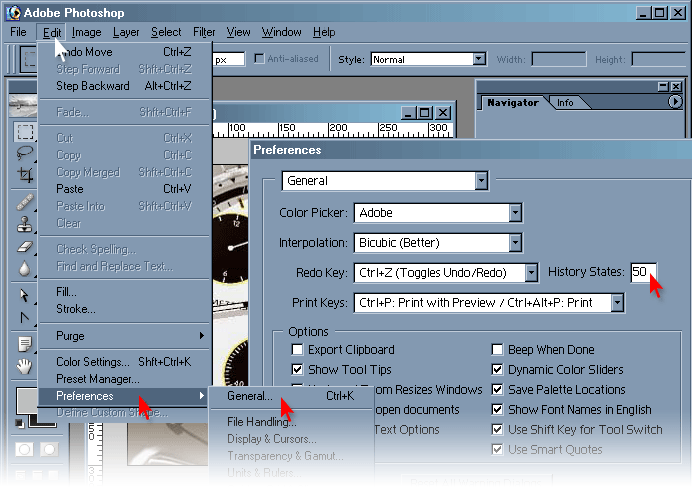The width and height of the screenshot is (692, 499).
Task: Disable Dynamic Color Sliders
Action: (x=497, y=369)
